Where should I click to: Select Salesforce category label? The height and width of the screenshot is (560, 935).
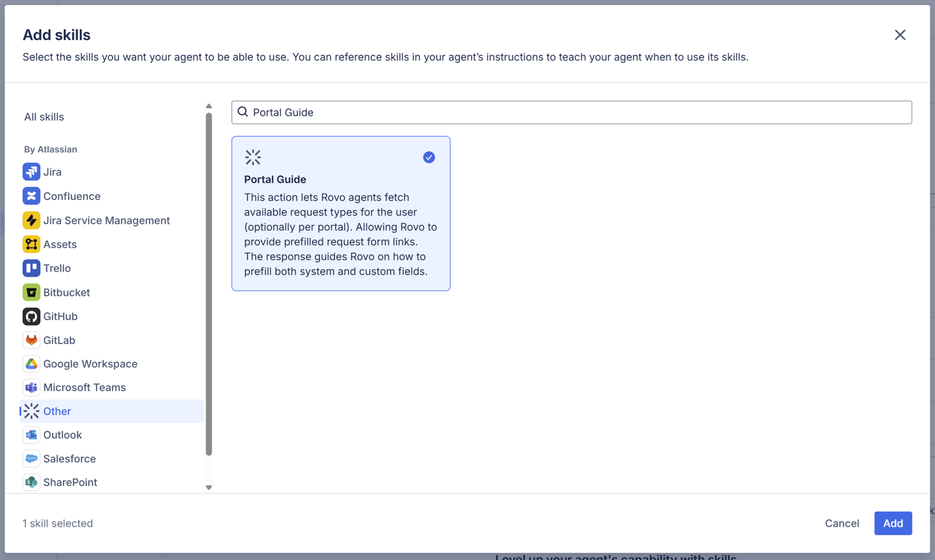(x=69, y=458)
